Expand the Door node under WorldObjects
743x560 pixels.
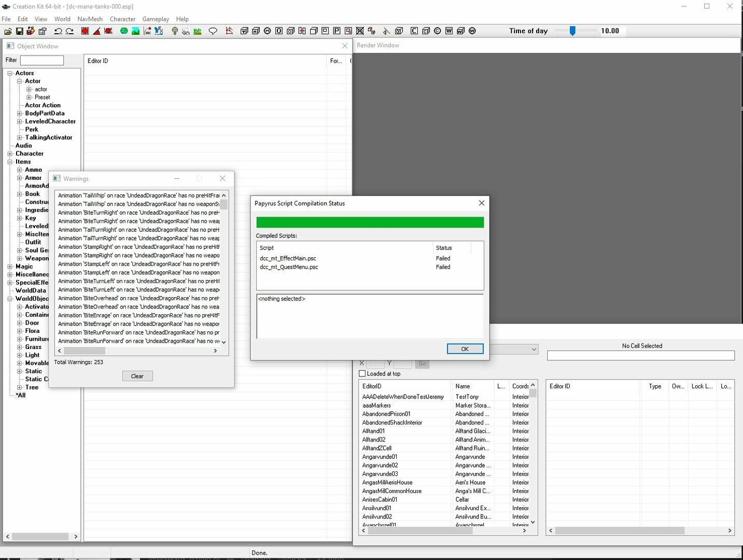click(x=20, y=323)
